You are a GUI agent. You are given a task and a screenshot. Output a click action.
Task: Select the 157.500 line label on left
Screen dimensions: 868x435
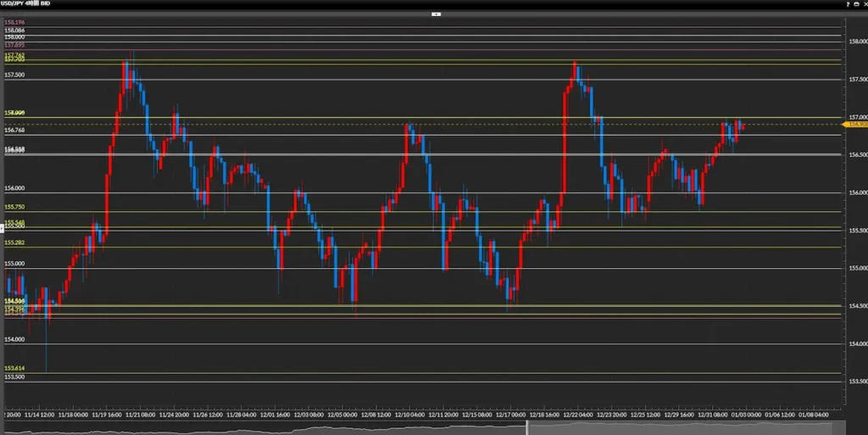click(x=14, y=75)
